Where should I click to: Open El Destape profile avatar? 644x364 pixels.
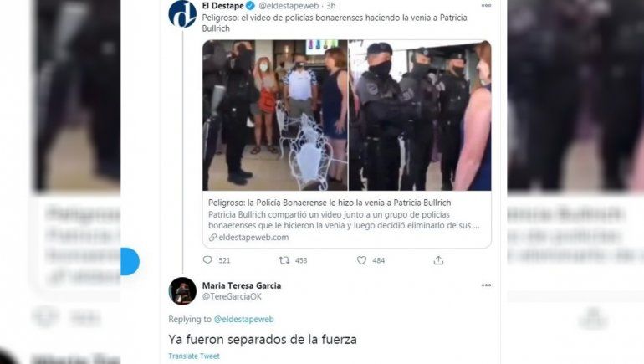(x=182, y=13)
